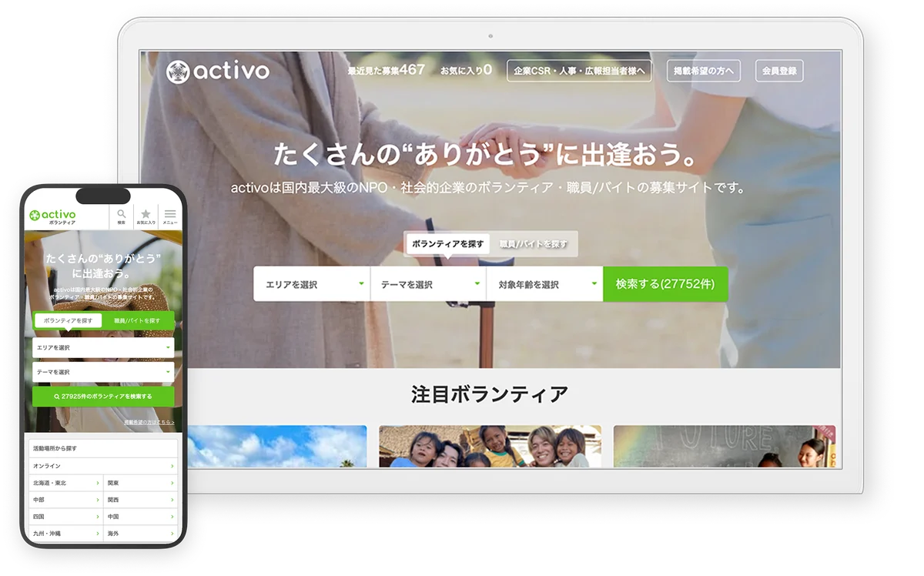
Task: Select 職員/バイトを探す tab on phone
Action: [137, 320]
